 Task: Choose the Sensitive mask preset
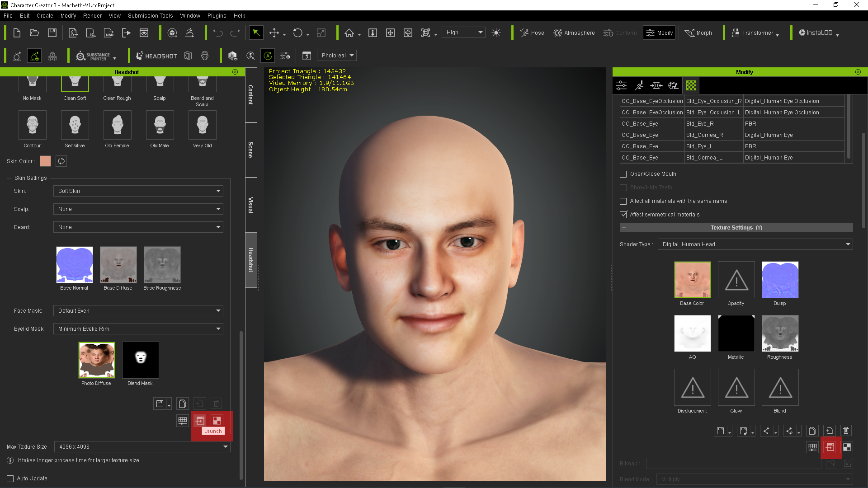75,125
